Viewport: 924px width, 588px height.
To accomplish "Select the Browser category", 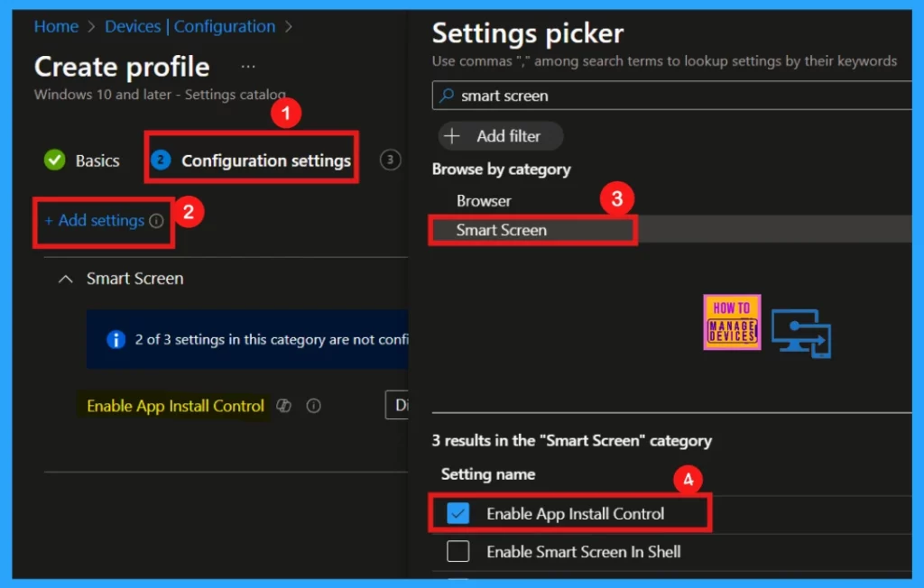I will (x=484, y=201).
